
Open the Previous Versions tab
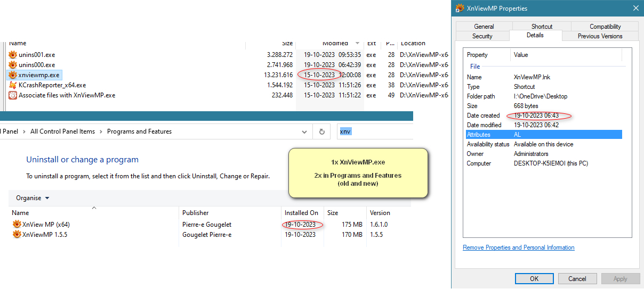tap(600, 36)
